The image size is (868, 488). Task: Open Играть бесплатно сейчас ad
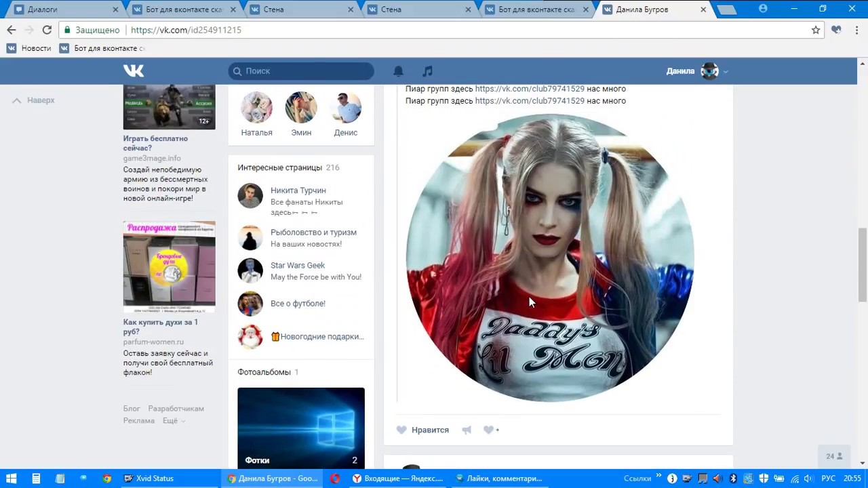click(x=155, y=143)
